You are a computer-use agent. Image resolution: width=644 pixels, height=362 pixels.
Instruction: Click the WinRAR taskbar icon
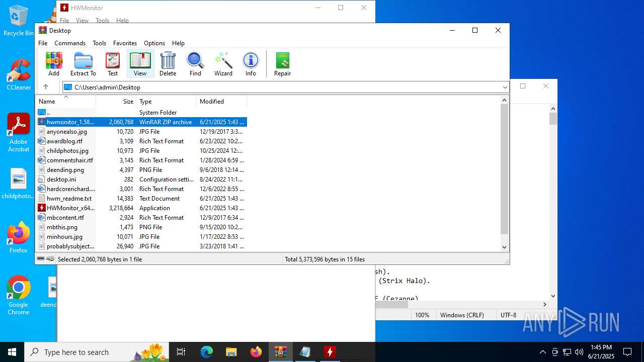(280, 352)
